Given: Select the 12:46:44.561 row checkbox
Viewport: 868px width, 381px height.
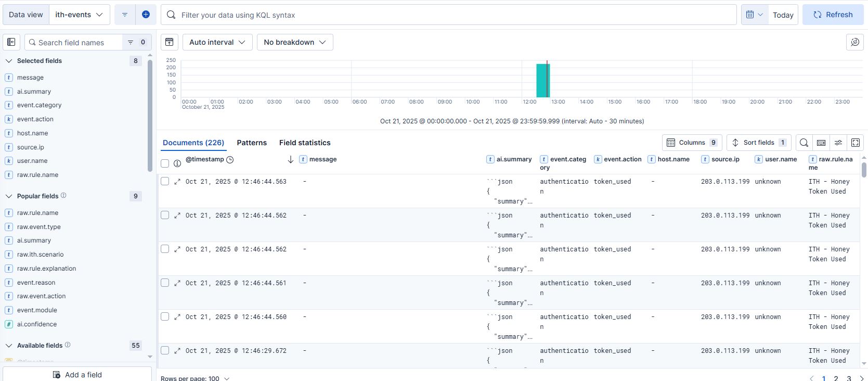Looking at the screenshot, I should click(165, 283).
